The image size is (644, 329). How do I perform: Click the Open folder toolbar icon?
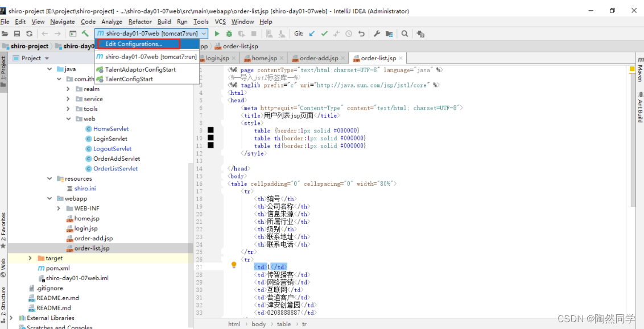pos(5,34)
